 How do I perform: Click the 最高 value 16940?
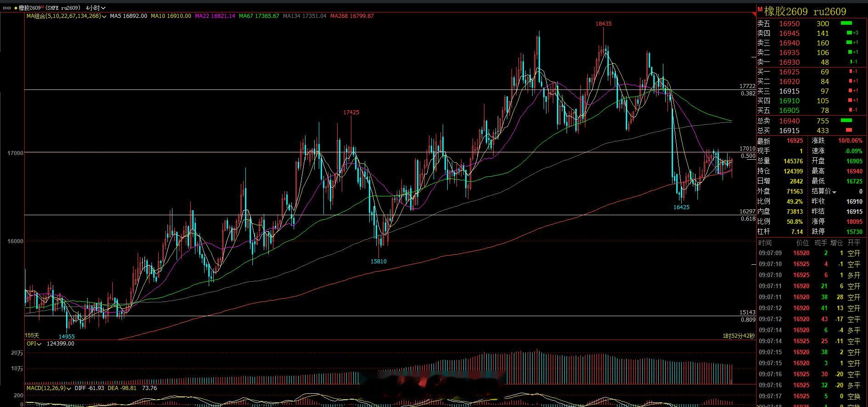click(854, 171)
